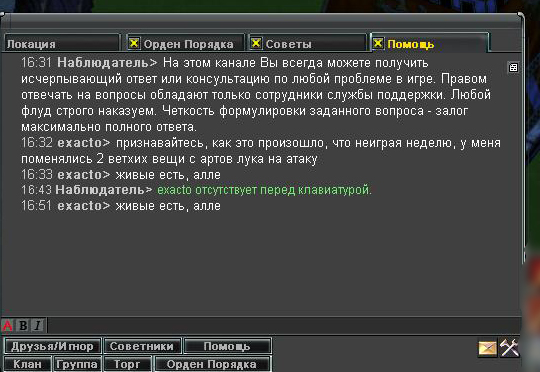Toggle bold text formatting B
The image size is (540, 372).
click(x=23, y=325)
